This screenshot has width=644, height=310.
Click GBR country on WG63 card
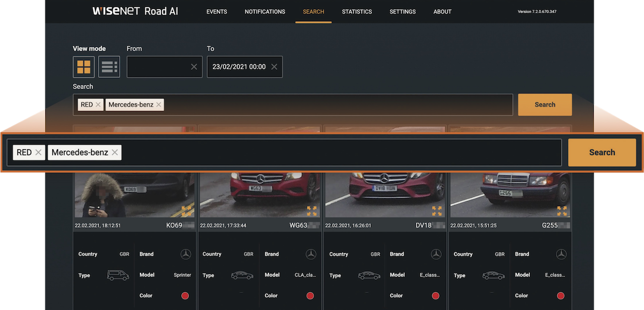[249, 254]
